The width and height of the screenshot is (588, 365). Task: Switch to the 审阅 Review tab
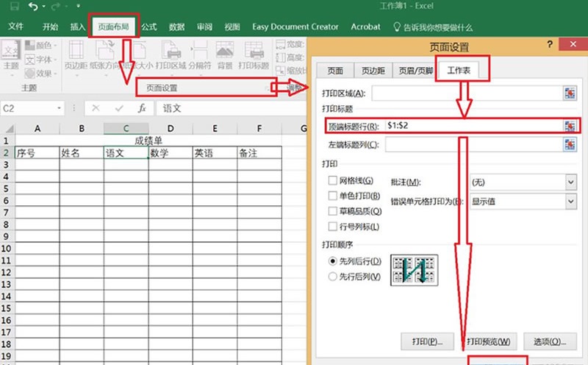tap(204, 26)
